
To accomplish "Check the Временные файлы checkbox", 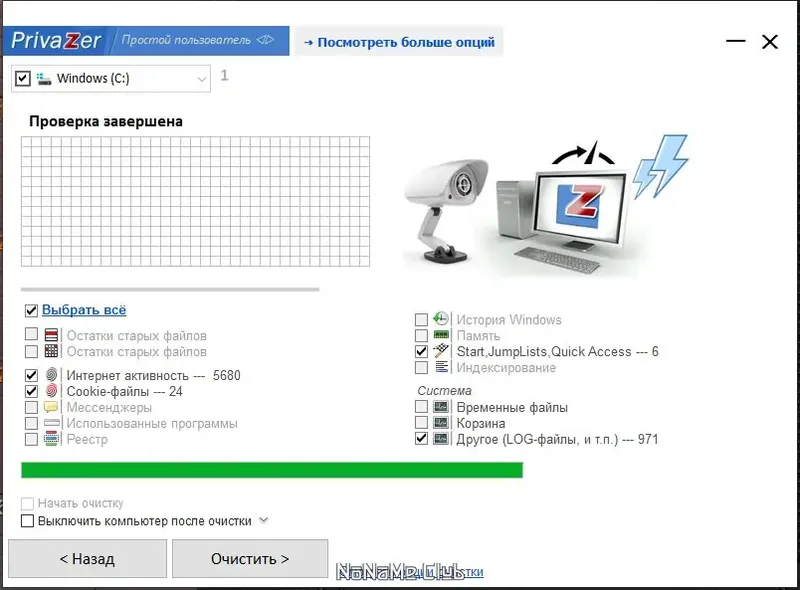I will tap(421, 407).
